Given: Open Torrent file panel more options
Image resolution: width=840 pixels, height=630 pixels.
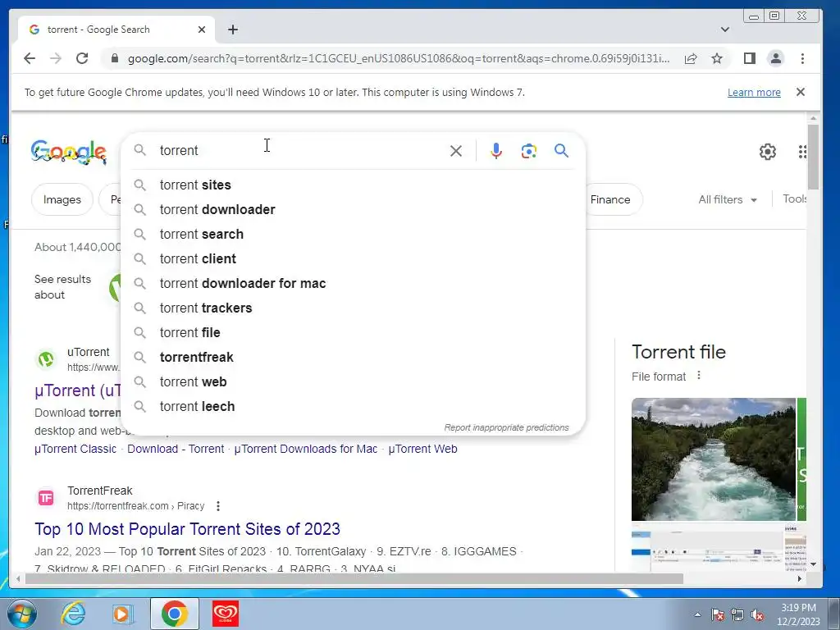Looking at the screenshot, I should click(x=699, y=376).
